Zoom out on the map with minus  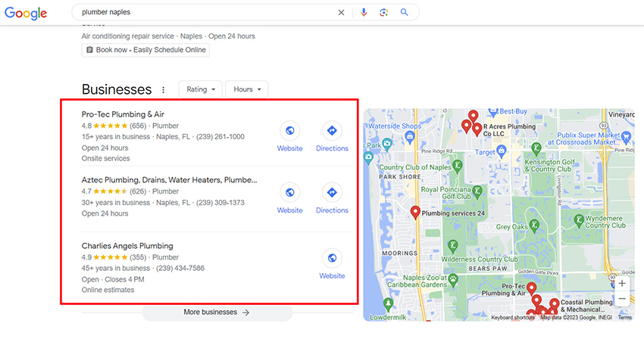point(622,299)
